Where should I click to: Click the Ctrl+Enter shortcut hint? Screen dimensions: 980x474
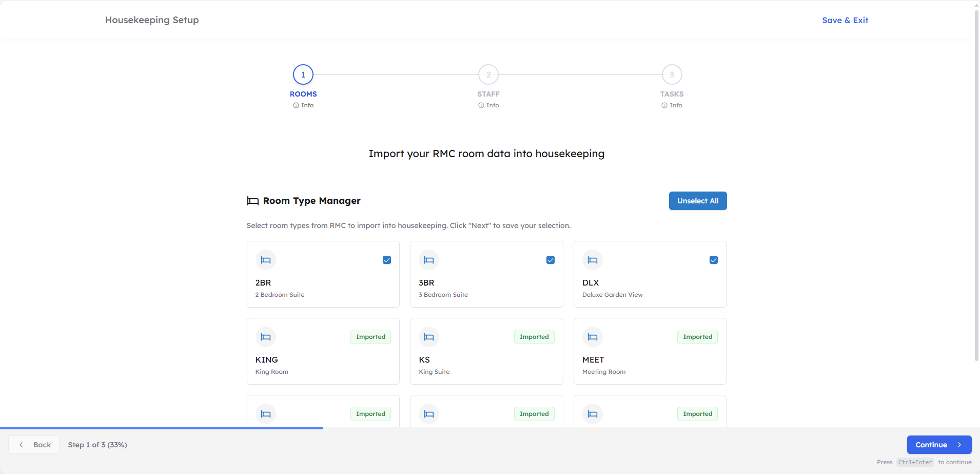pyautogui.click(x=915, y=462)
